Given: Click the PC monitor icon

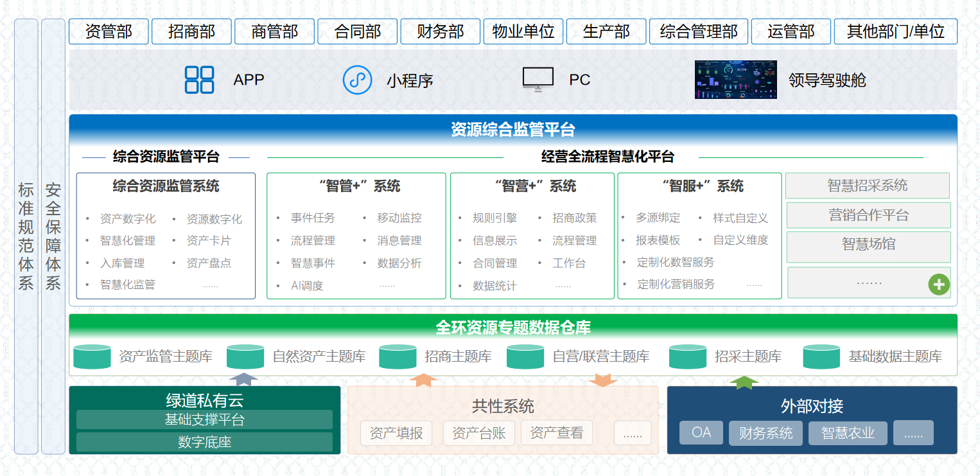Looking at the screenshot, I should [538, 80].
